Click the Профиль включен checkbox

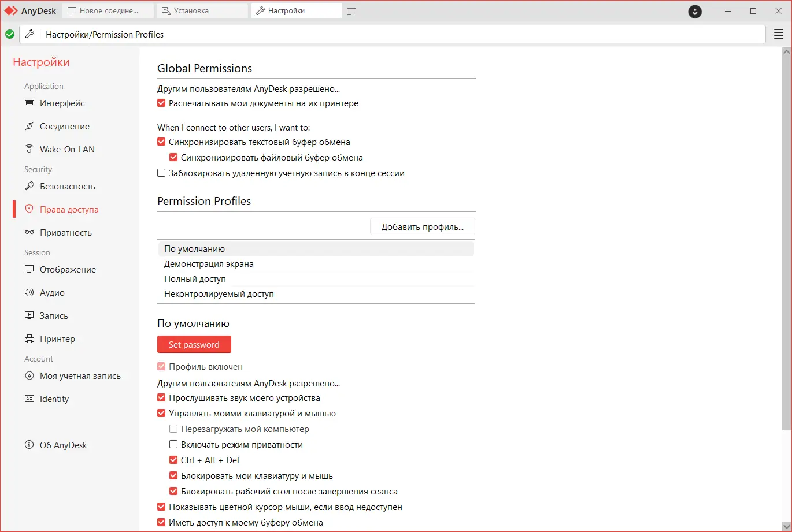click(161, 367)
